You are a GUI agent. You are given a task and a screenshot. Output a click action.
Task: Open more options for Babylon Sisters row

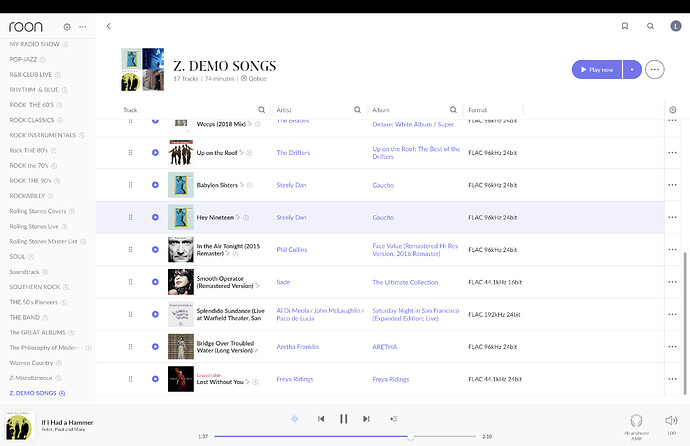672,185
